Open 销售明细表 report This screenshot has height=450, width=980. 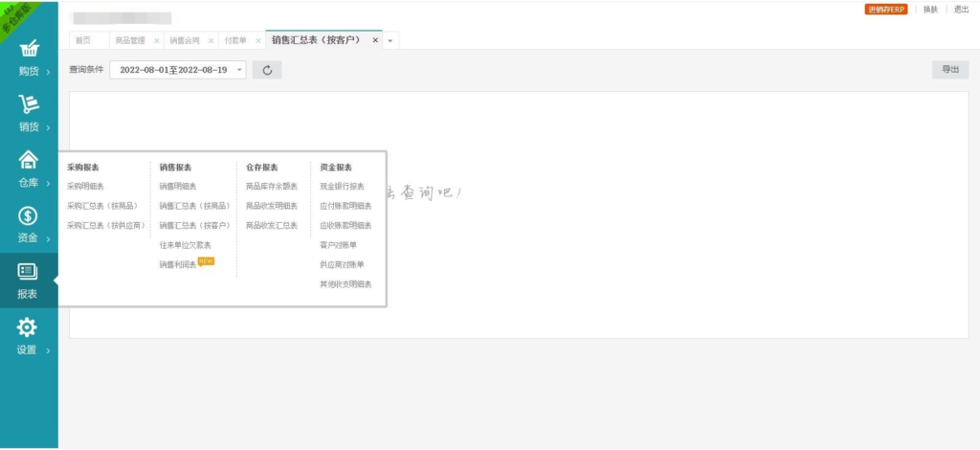pos(177,187)
